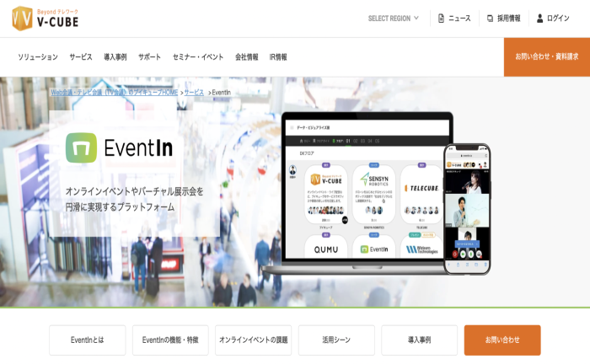Click the V-CUBE logo
The height and width of the screenshot is (364, 590).
(46, 19)
